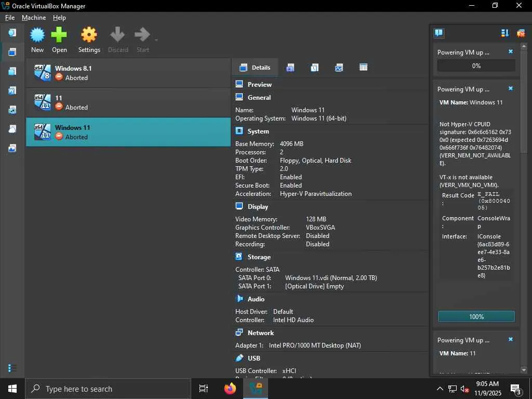This screenshot has width=532, height=399.
Task: Click the grayed Discard arrow icon
Action: pyautogui.click(x=118, y=35)
